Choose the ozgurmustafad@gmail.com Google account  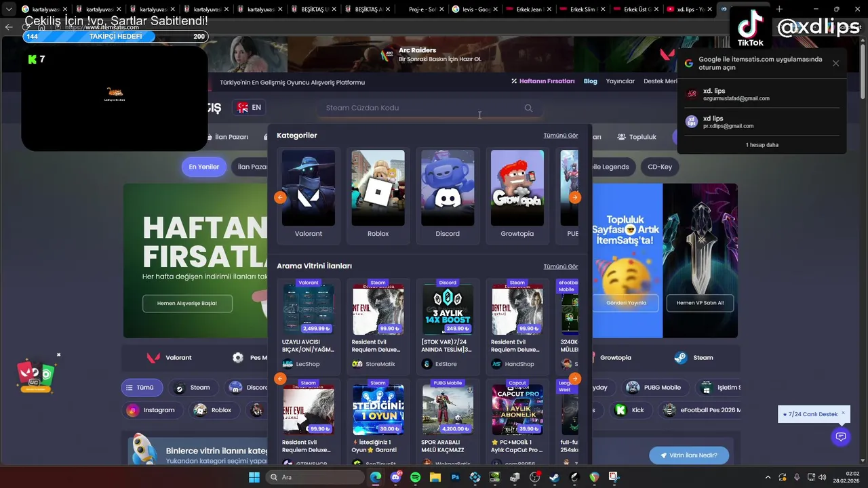pyautogui.click(x=762, y=94)
